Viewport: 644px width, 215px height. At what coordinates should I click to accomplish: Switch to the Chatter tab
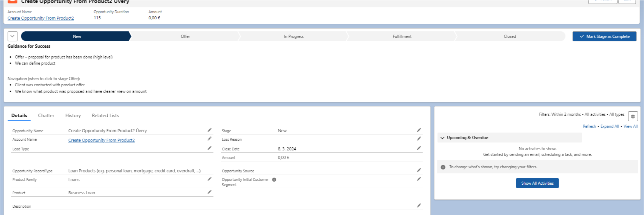[x=46, y=115]
